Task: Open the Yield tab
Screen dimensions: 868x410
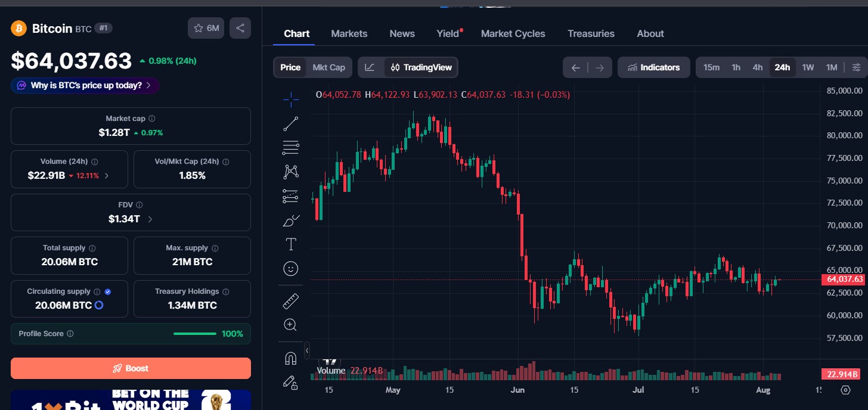Action: coord(448,33)
